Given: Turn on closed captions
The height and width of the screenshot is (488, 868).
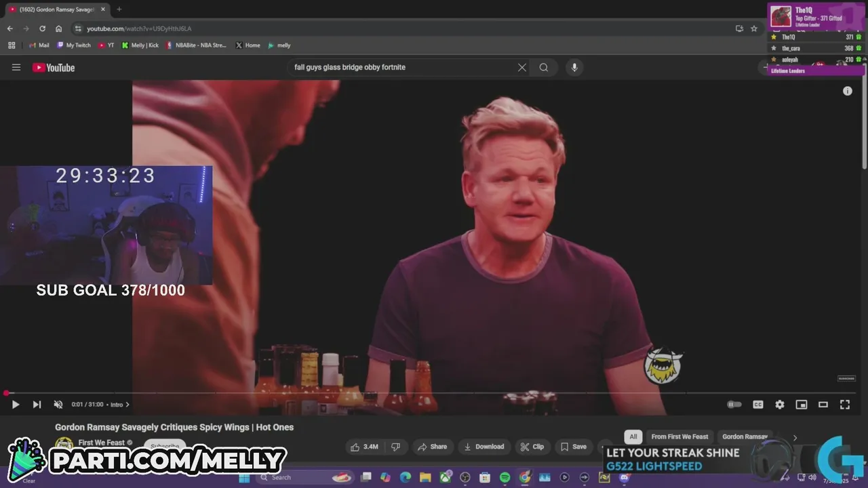Looking at the screenshot, I should (758, 405).
